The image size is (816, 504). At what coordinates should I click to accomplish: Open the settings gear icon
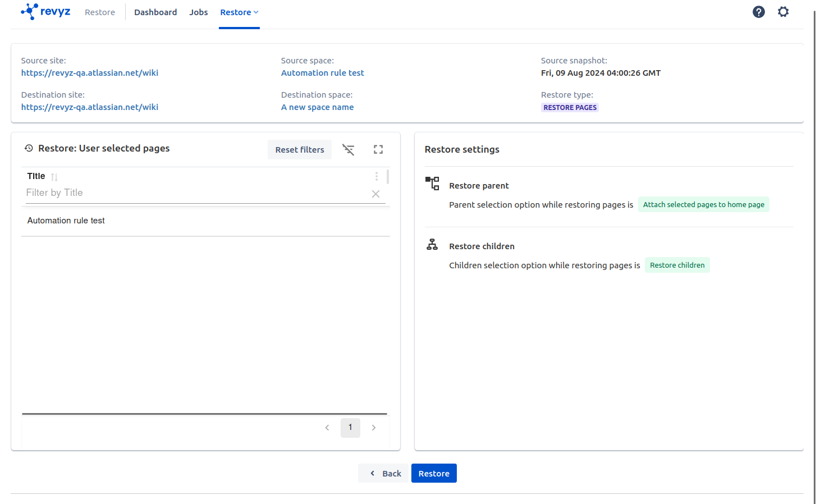click(783, 12)
